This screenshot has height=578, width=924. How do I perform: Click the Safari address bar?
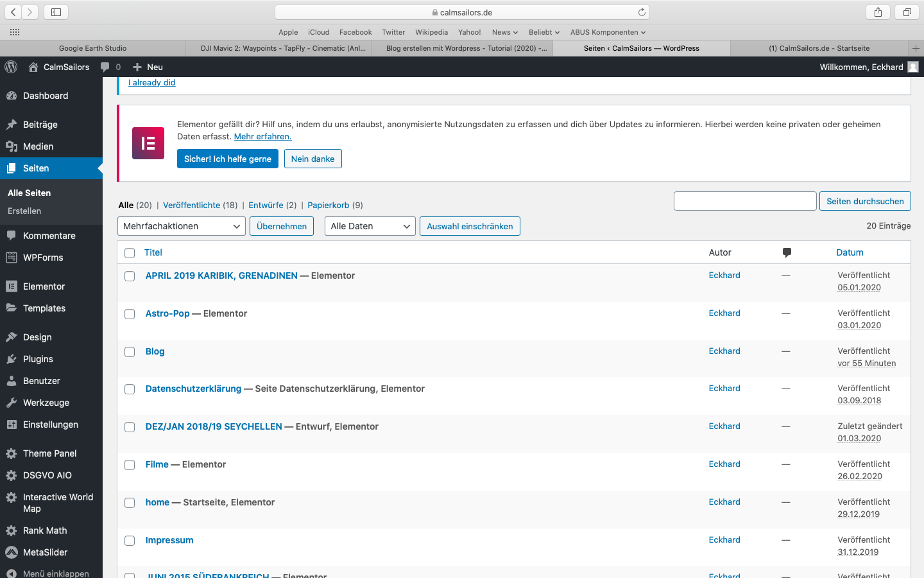click(x=462, y=12)
